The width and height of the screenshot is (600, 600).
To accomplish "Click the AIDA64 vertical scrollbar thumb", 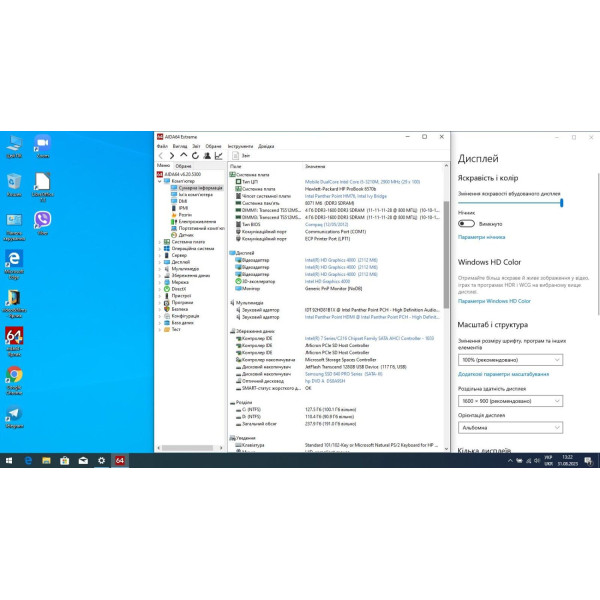I will point(446,254).
